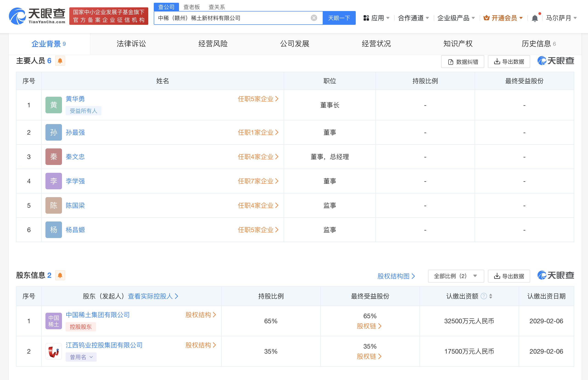Open the notifications bell in header

(x=535, y=18)
